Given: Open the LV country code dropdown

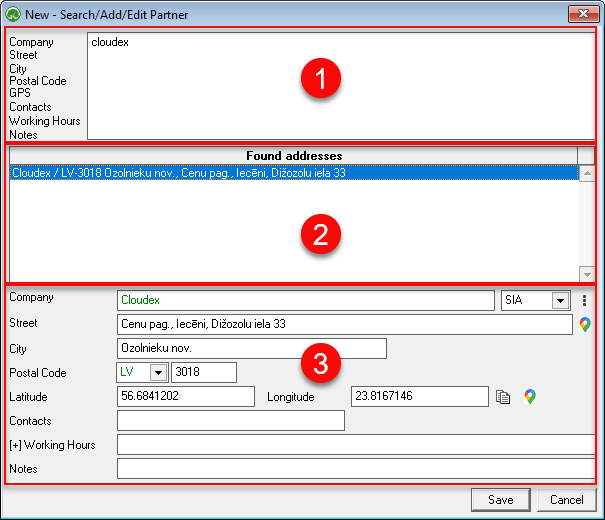Looking at the screenshot, I should click(x=158, y=373).
